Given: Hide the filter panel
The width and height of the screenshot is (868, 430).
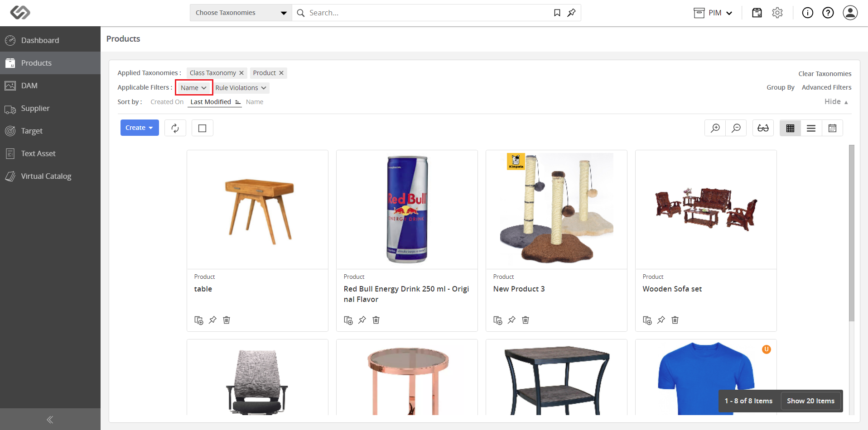Looking at the screenshot, I should 836,102.
